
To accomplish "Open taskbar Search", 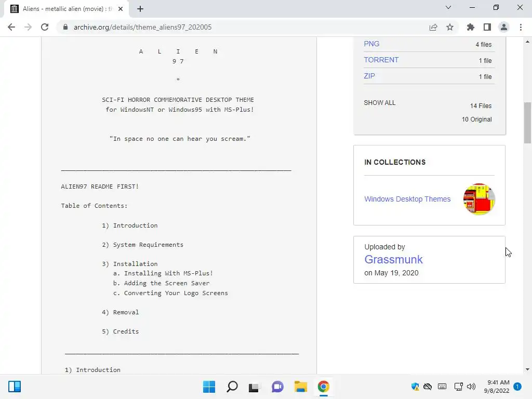I will click(x=232, y=387).
